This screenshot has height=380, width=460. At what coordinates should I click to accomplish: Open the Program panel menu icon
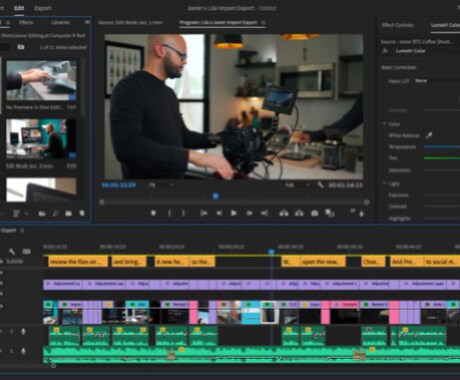(x=263, y=23)
